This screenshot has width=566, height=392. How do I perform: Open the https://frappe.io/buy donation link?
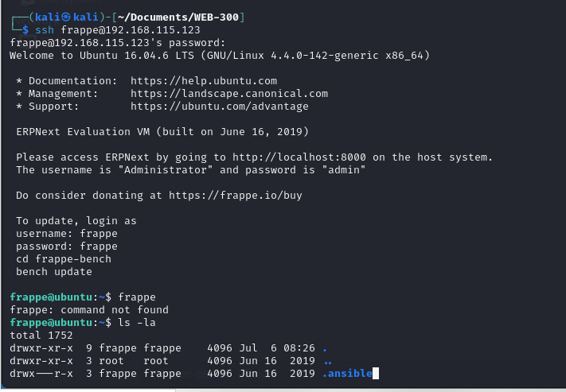coord(236,196)
